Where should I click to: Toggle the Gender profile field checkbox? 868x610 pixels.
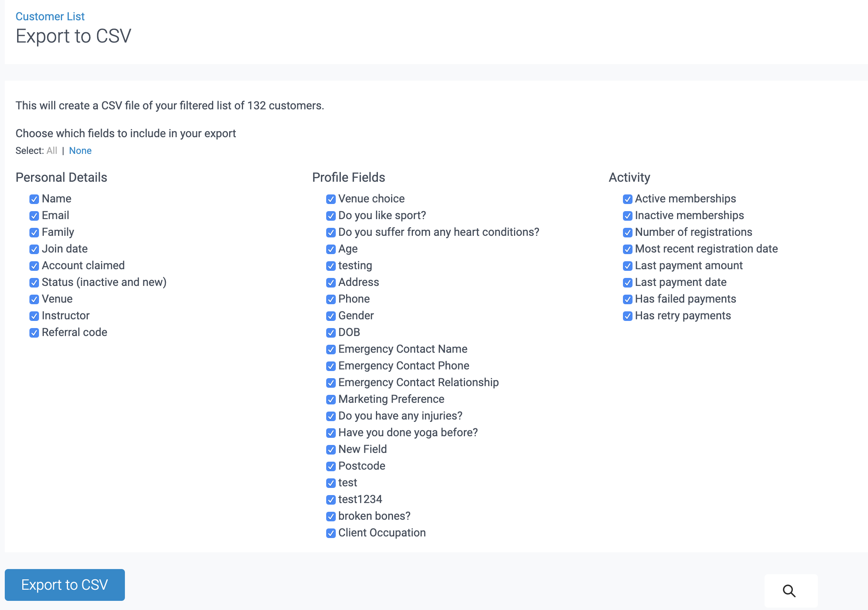tap(331, 316)
